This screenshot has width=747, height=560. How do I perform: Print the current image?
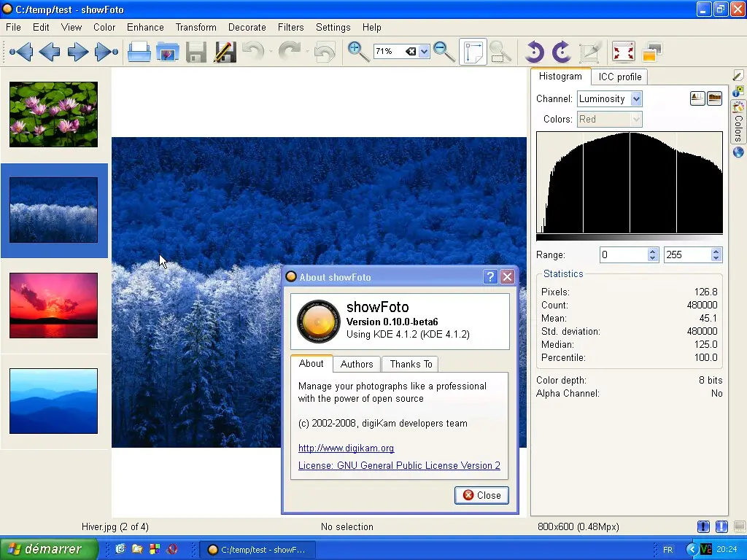(x=139, y=52)
